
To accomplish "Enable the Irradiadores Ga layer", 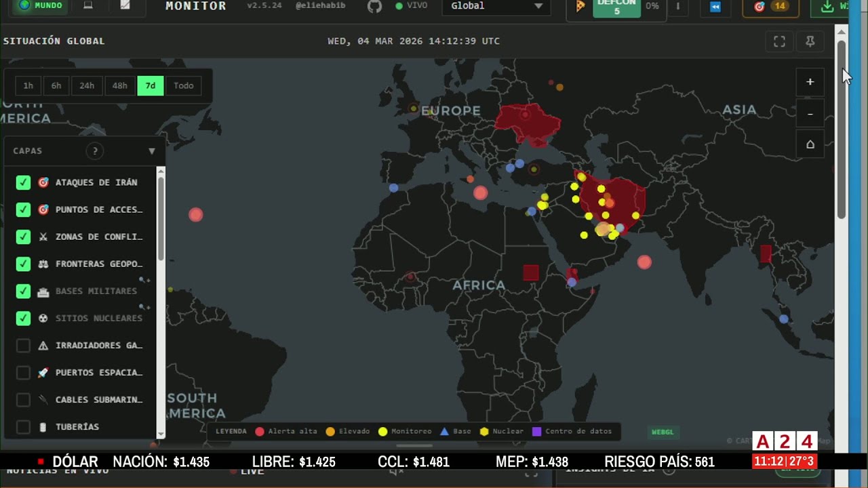I will (x=23, y=346).
